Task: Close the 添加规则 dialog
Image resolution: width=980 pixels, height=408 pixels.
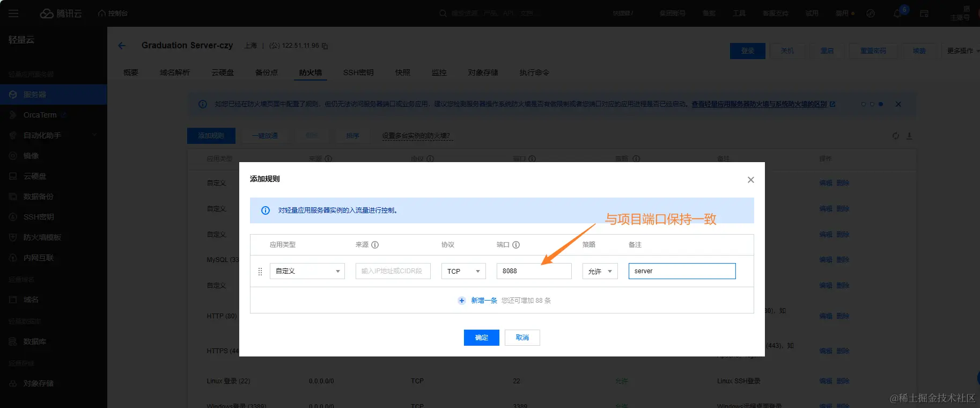Action: pos(751,180)
